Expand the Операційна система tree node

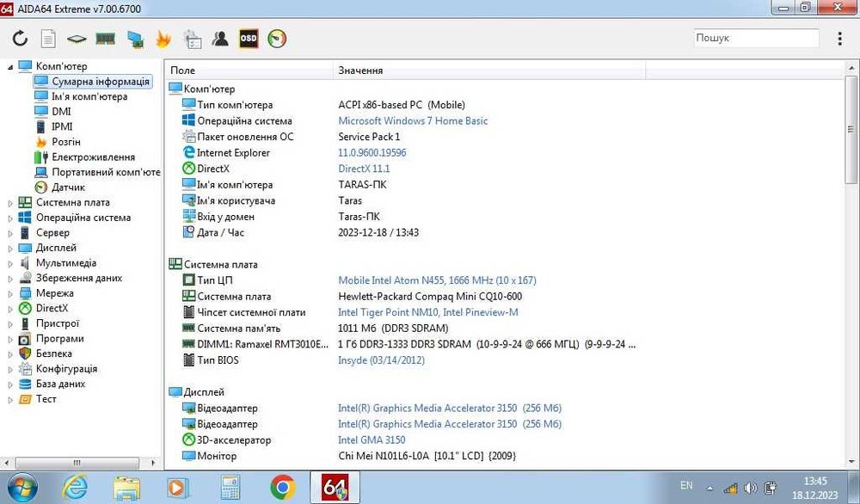point(9,218)
